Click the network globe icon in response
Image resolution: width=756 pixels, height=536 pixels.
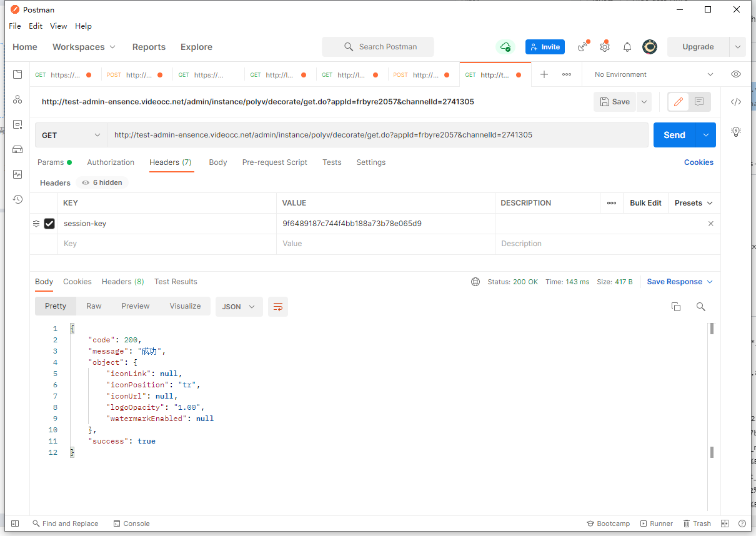pos(475,282)
